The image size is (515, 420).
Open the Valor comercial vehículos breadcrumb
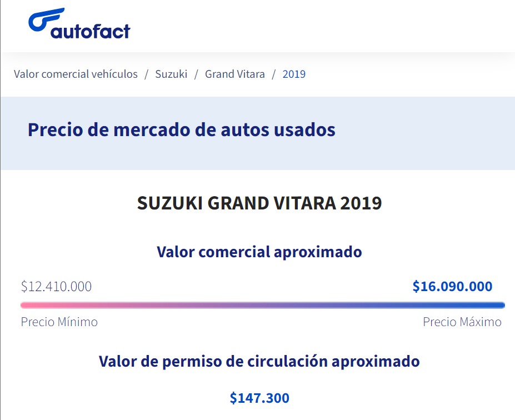(x=76, y=73)
